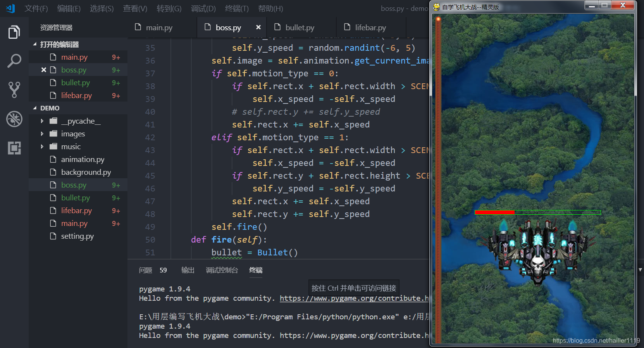Click folder icon of images
Image resolution: width=644 pixels, height=348 pixels.
tap(53, 134)
